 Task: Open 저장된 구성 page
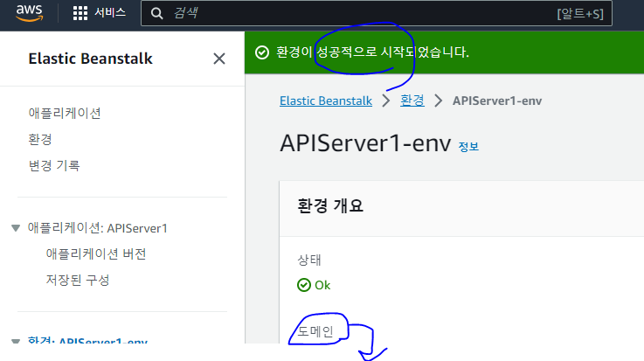[x=78, y=280]
